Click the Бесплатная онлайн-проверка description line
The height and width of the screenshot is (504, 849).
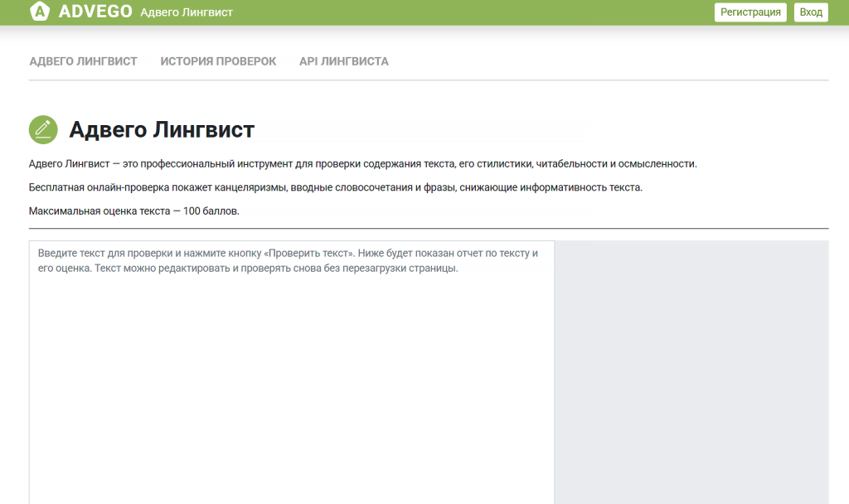pos(335,187)
